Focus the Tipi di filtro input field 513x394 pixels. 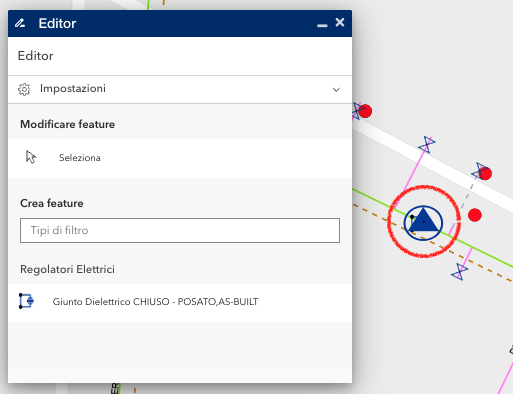(180, 230)
